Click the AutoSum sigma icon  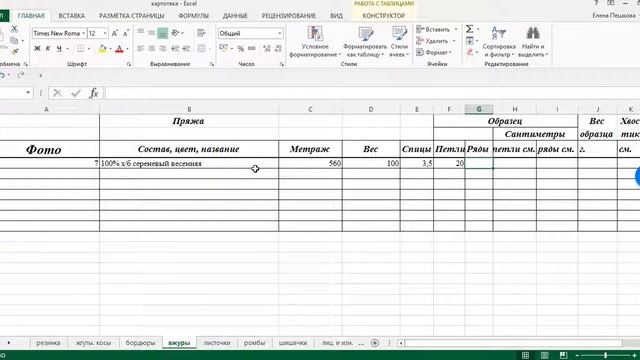pyautogui.click(x=469, y=29)
